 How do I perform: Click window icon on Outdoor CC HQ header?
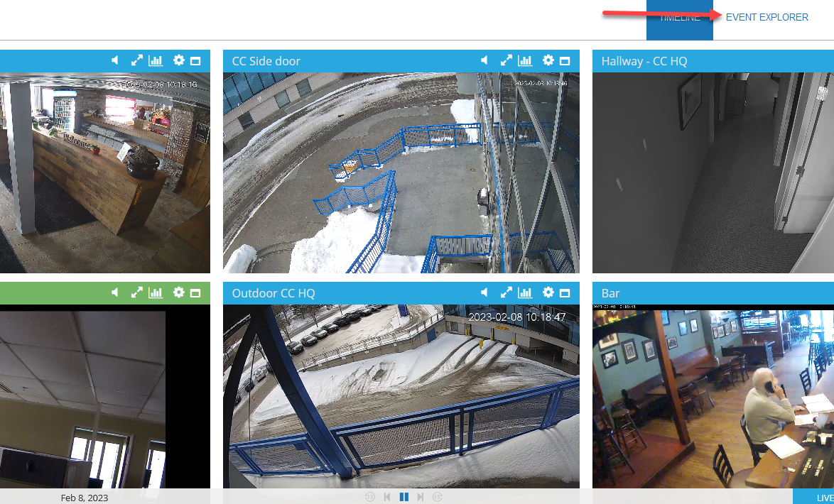pos(565,292)
